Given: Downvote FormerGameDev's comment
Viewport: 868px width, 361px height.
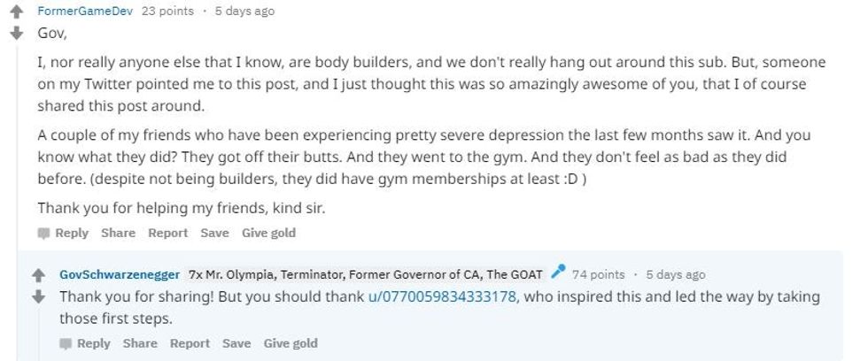Looking at the screenshot, I should click(x=15, y=35).
